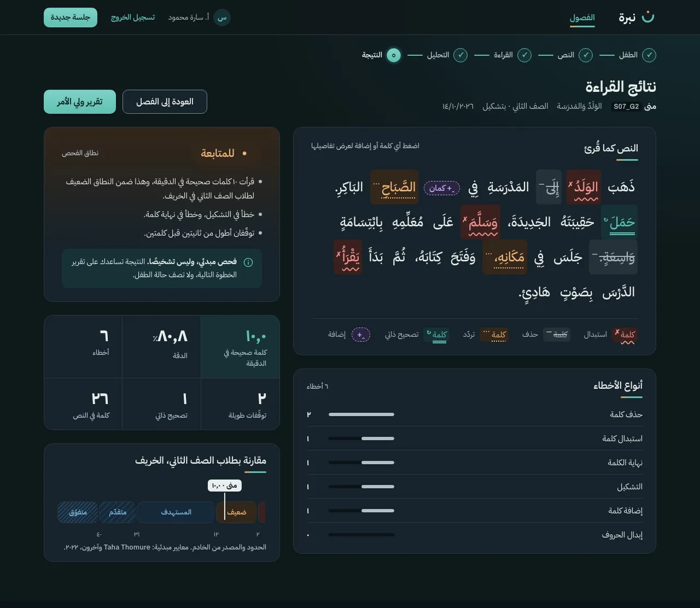This screenshot has height=608, width=700.
Task: Click the إضافة legend plus chip
Action: [360, 335]
